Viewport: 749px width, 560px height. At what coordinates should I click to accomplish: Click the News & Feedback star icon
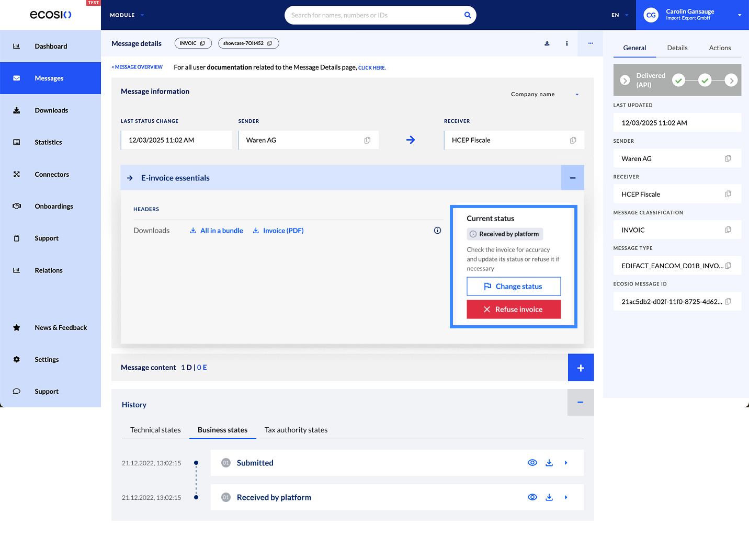(17, 328)
